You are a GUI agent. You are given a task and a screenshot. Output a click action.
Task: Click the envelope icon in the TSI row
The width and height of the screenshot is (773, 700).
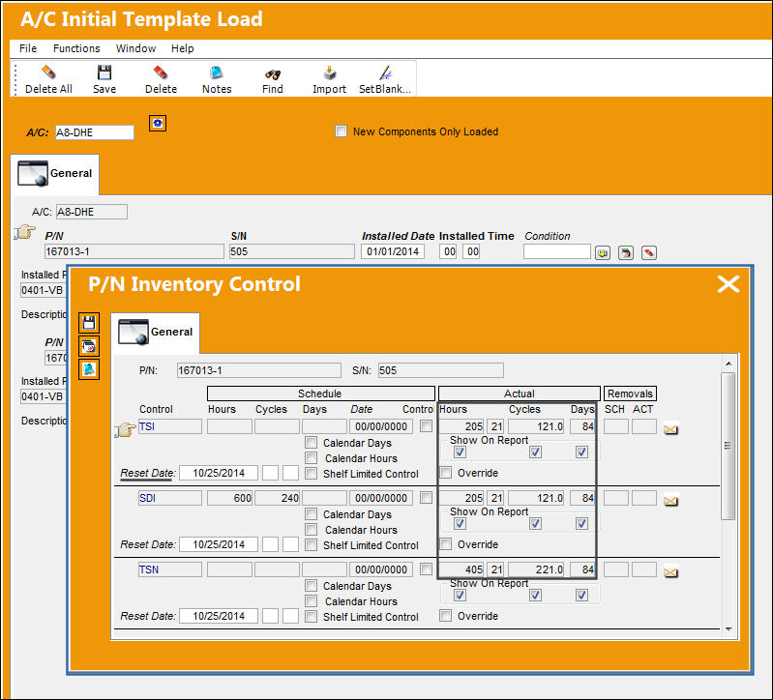[670, 429]
